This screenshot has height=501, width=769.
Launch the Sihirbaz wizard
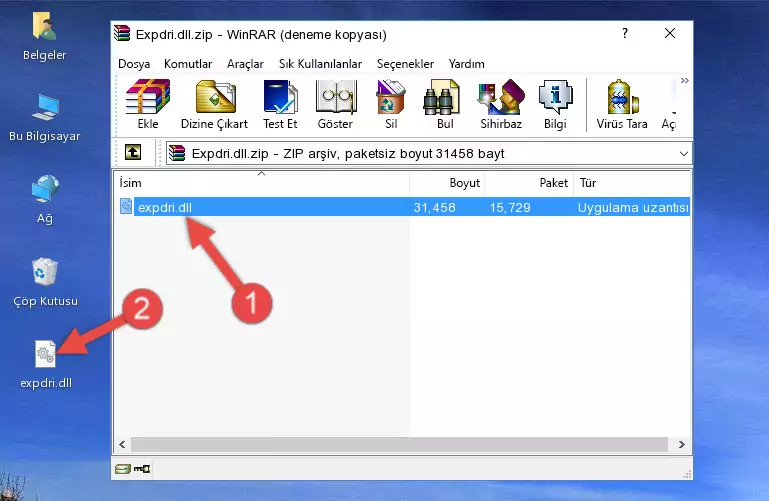tap(501, 104)
